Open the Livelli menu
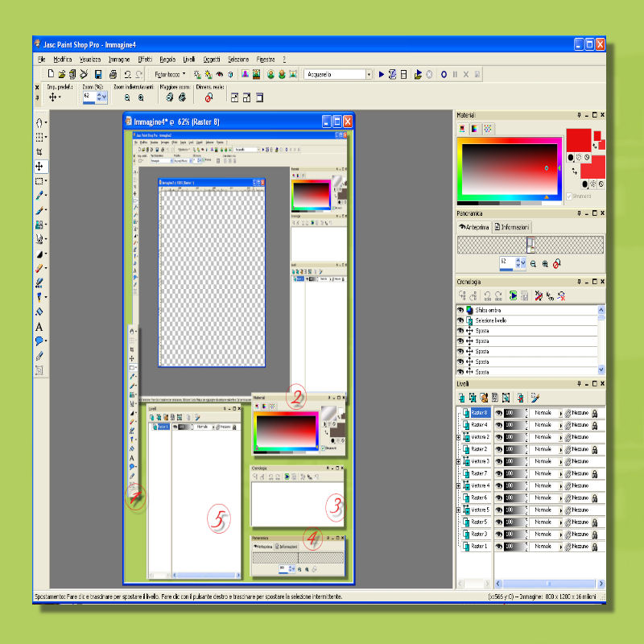644x644 pixels. click(x=189, y=60)
